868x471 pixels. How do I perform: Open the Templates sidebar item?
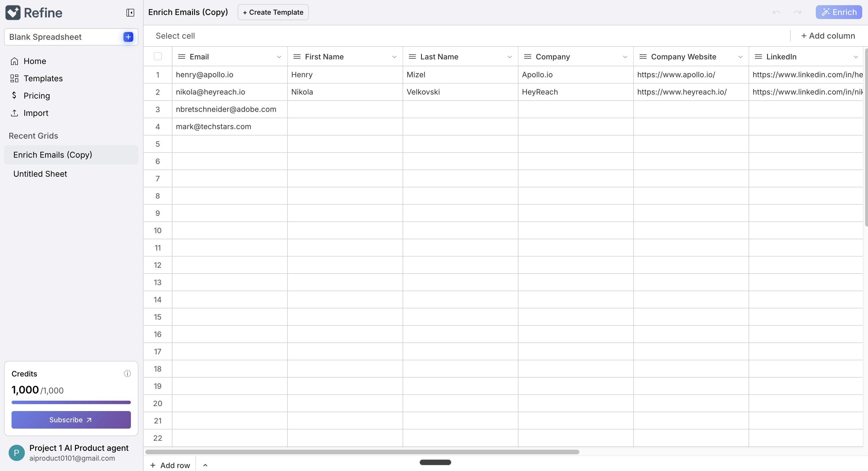pyautogui.click(x=43, y=78)
